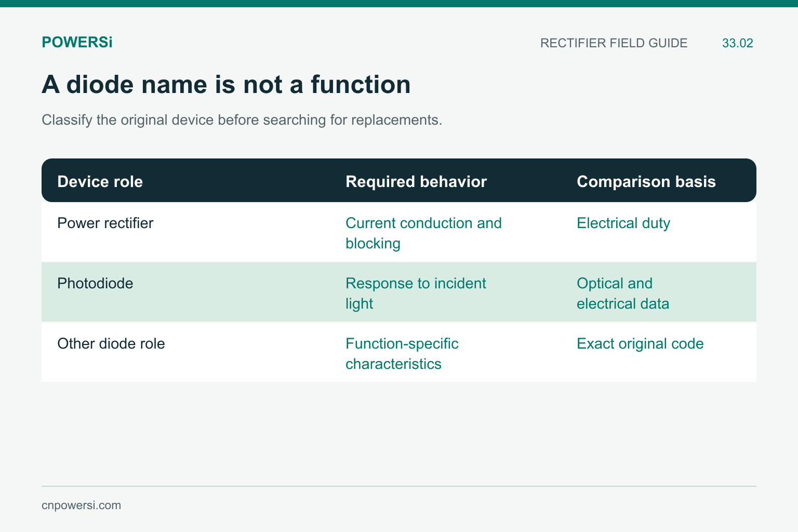Select the subtitle about classifying the original device
Screen dimensions: 798x532
pyautogui.click(x=242, y=120)
